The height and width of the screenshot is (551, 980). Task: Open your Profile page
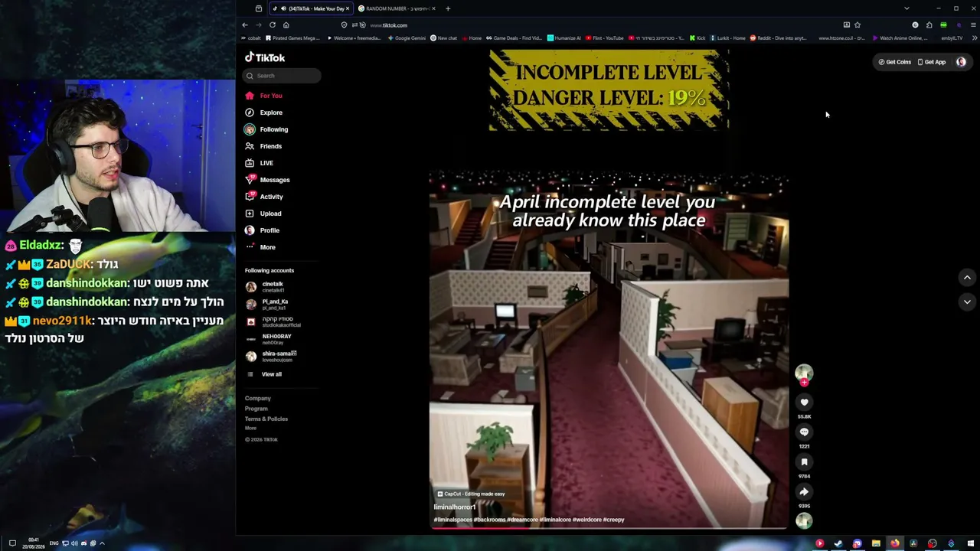263,230
